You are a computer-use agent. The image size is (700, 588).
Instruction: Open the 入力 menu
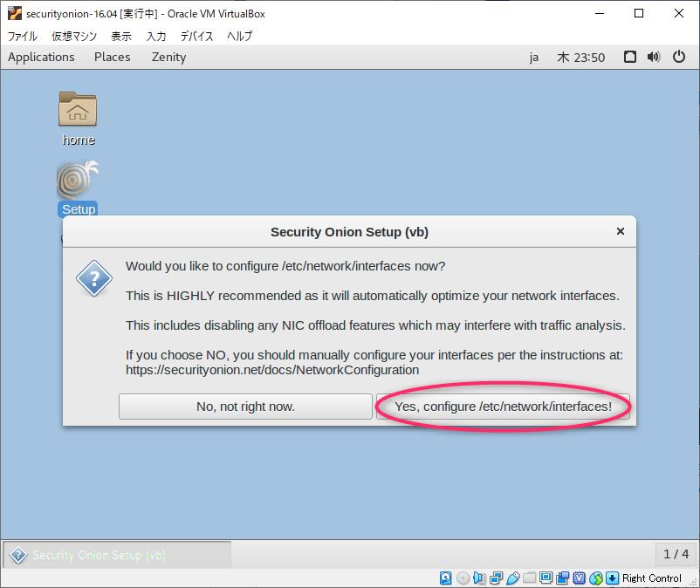pyautogui.click(x=156, y=36)
